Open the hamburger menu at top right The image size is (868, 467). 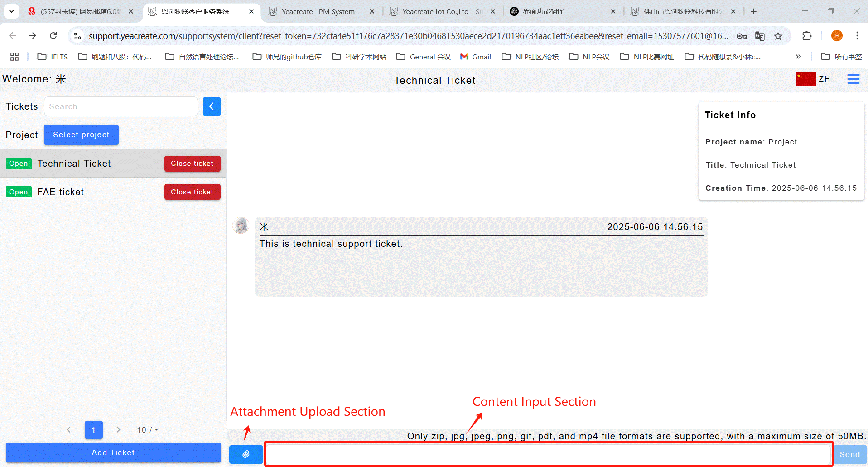(853, 79)
